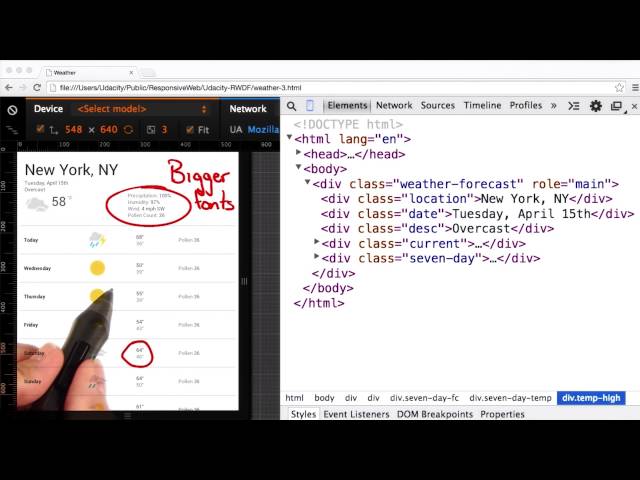Click the device pixel ratio icon
The image size is (640, 480).
pos(151,130)
